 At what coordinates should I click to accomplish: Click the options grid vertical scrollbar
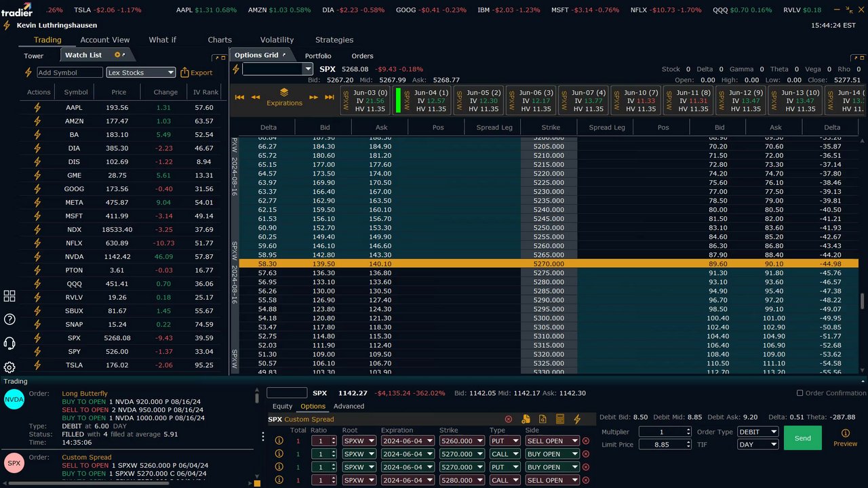click(x=863, y=301)
